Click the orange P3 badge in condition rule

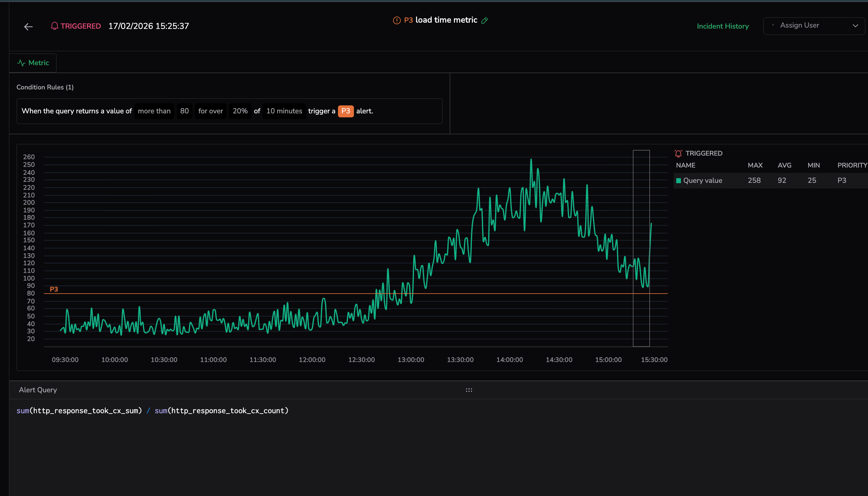(x=345, y=111)
